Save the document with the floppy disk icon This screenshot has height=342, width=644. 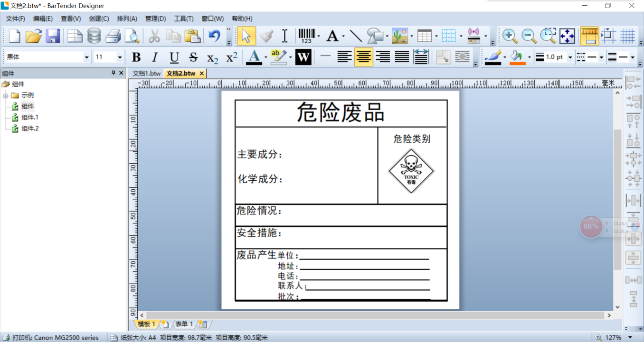53,36
